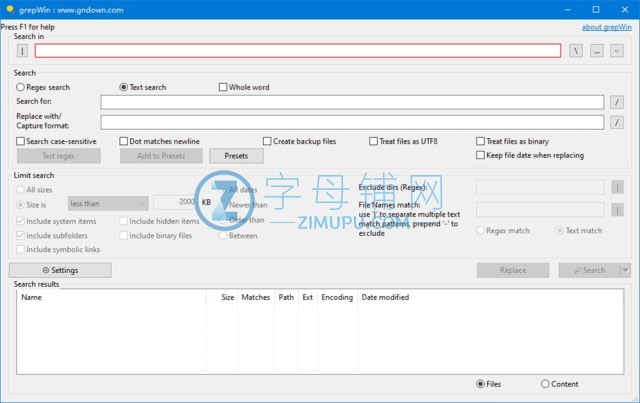This screenshot has height=403, width=640.
Task: Click the grepWin app icon in title bar
Action: [10, 9]
